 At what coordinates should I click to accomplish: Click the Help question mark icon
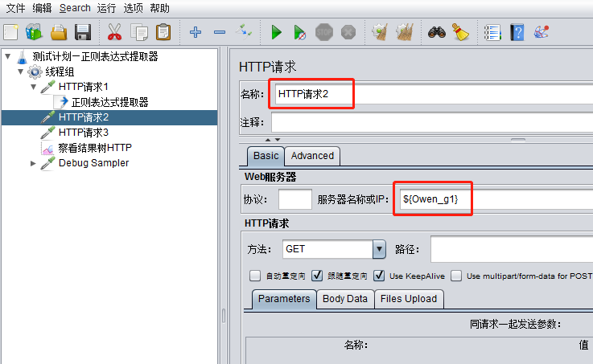[x=517, y=32]
